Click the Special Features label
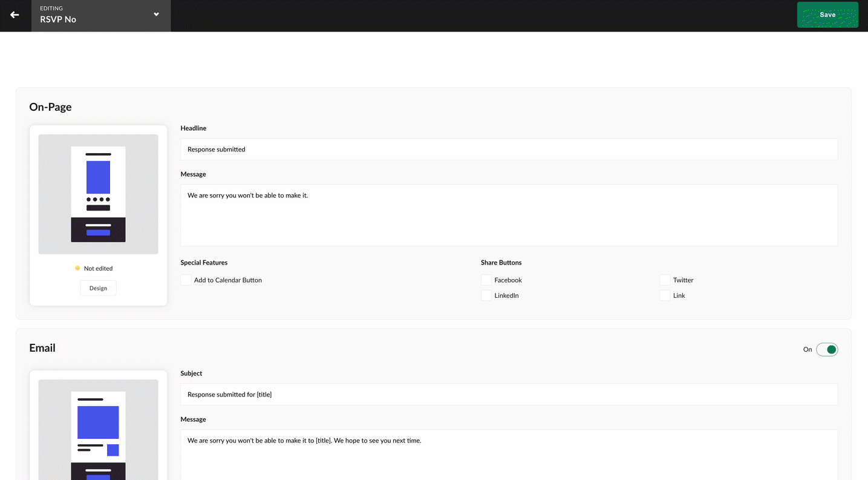Viewport: 868px width, 480px height. pyautogui.click(x=204, y=263)
